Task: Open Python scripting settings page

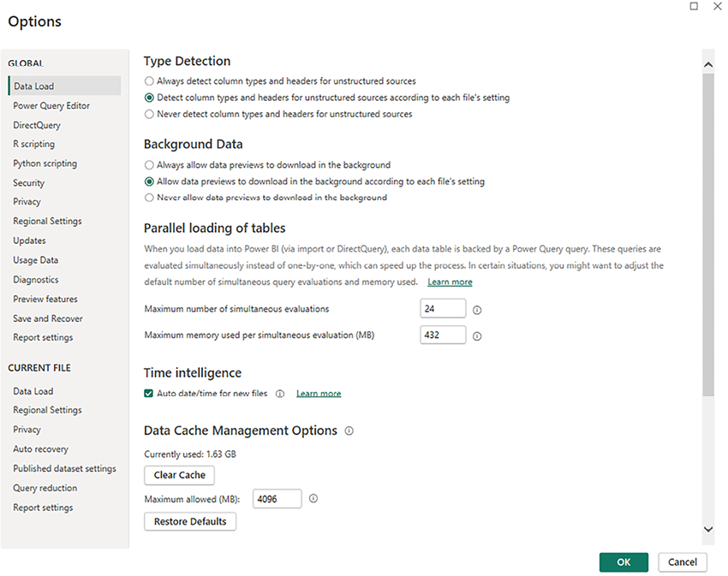Action: click(45, 163)
